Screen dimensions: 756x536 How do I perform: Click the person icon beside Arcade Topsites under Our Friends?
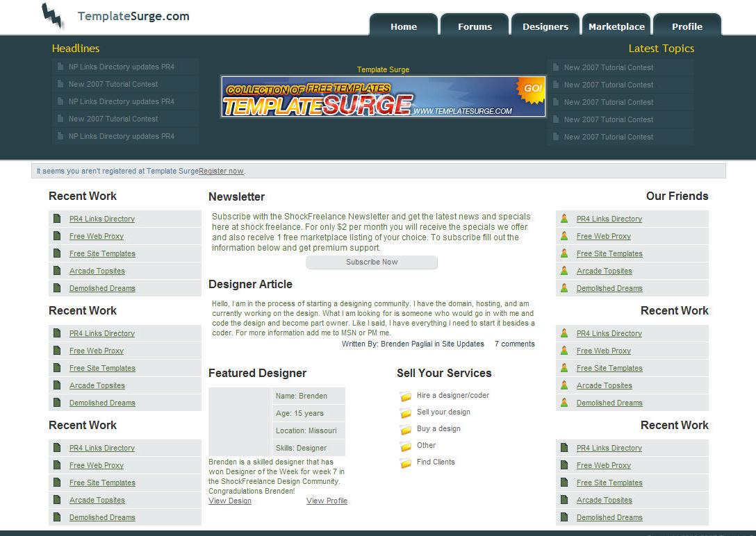(x=564, y=271)
